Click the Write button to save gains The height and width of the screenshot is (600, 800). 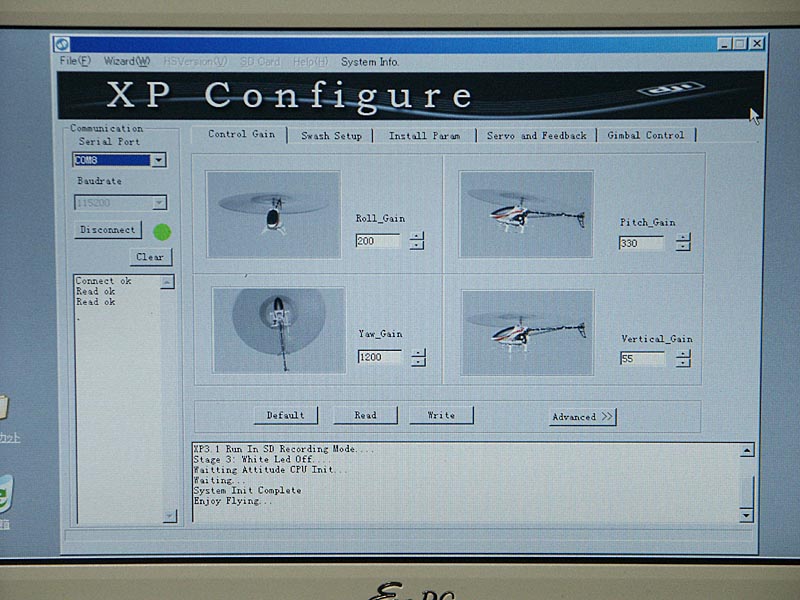click(441, 415)
